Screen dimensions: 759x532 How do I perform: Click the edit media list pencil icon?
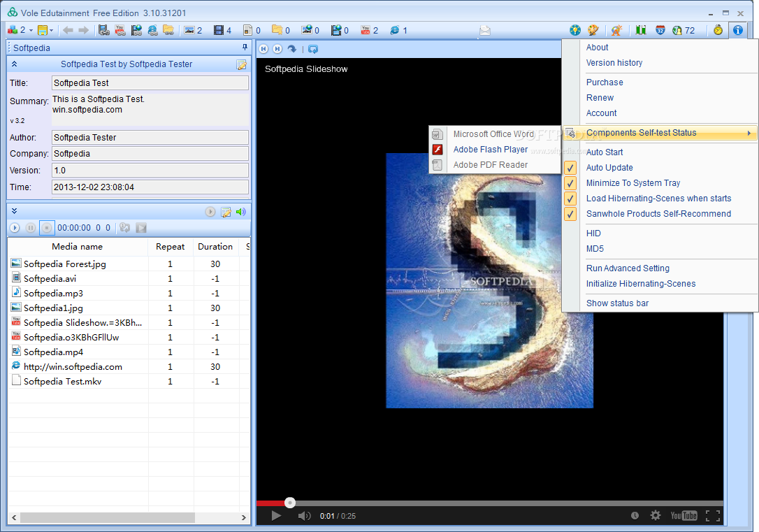click(226, 212)
